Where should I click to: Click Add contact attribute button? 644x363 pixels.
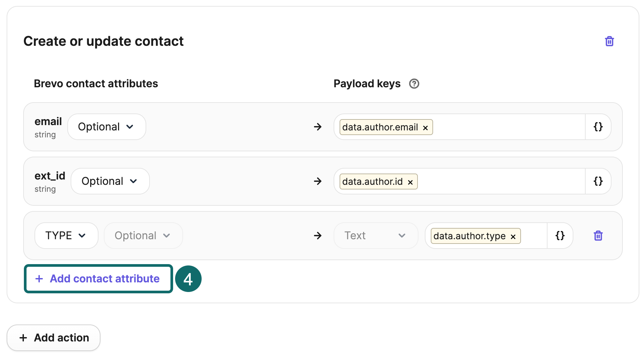point(98,279)
